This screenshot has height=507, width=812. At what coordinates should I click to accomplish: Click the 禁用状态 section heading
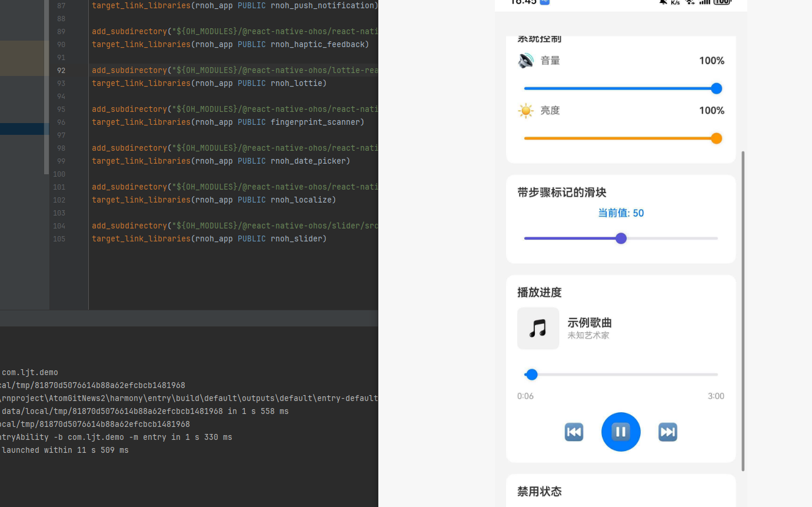(x=540, y=491)
